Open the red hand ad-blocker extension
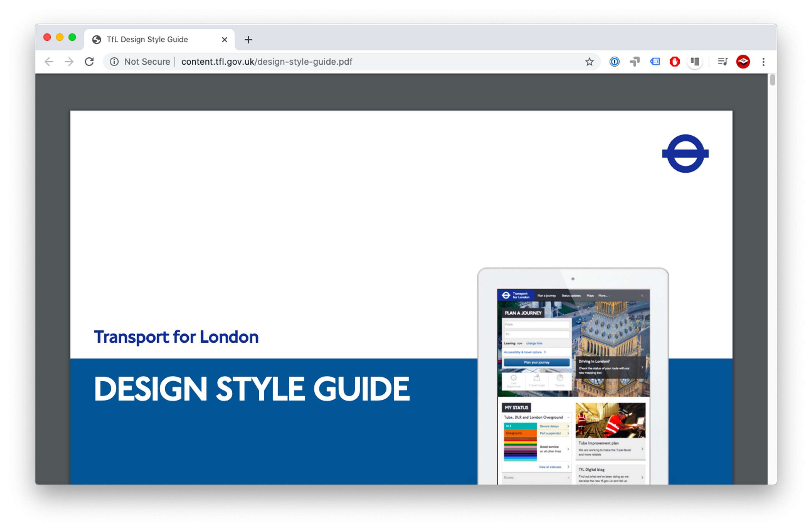Screen dimensions: 812x531 [x=675, y=62]
